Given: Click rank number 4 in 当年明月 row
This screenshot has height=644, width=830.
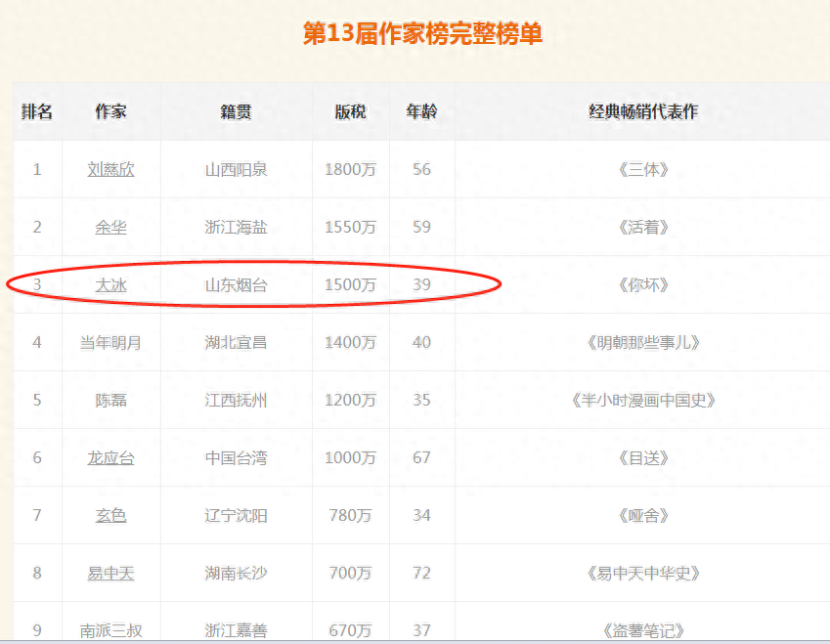Looking at the screenshot, I should click(x=37, y=342).
